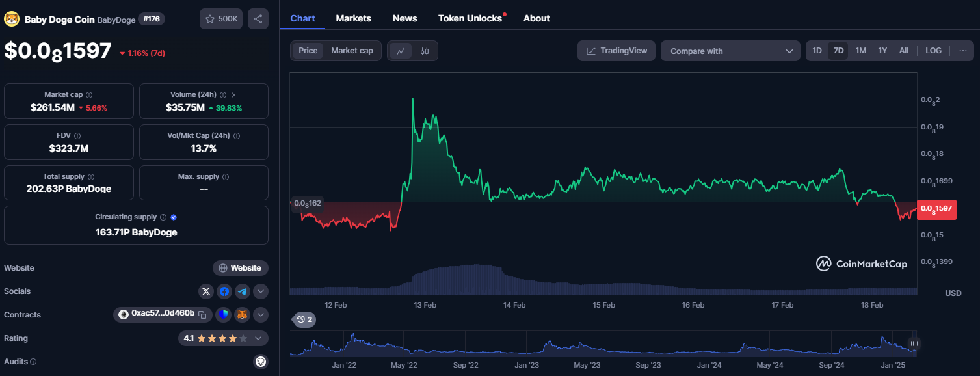Switch to the Chart tab
Screen dimensions: 980x376
[302, 18]
